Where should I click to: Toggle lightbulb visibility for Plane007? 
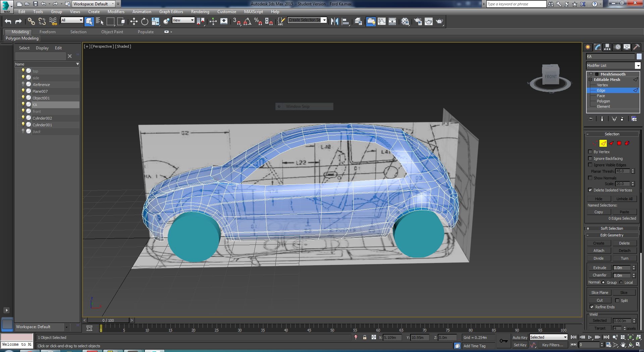(x=23, y=91)
